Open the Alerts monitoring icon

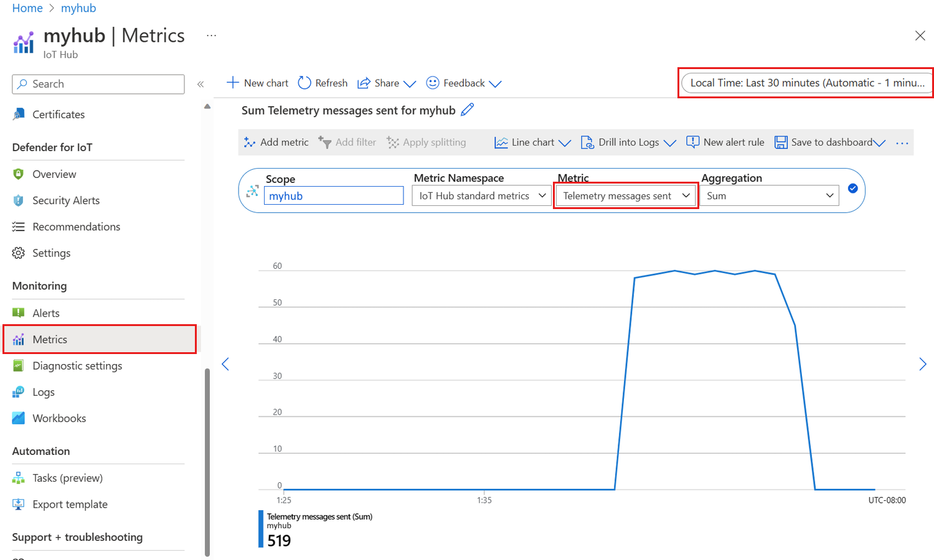[19, 312]
